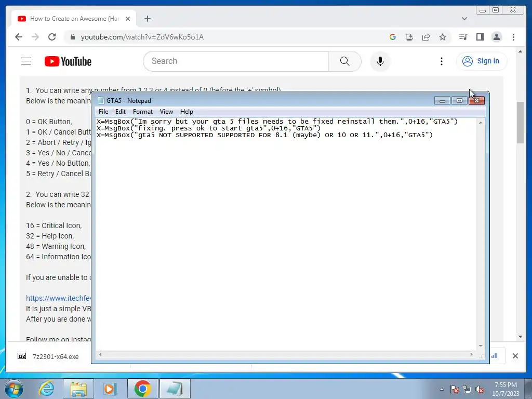Viewport: 532px width, 399px height.
Task: Close the GTA5 Notepad window
Action: tap(477, 101)
